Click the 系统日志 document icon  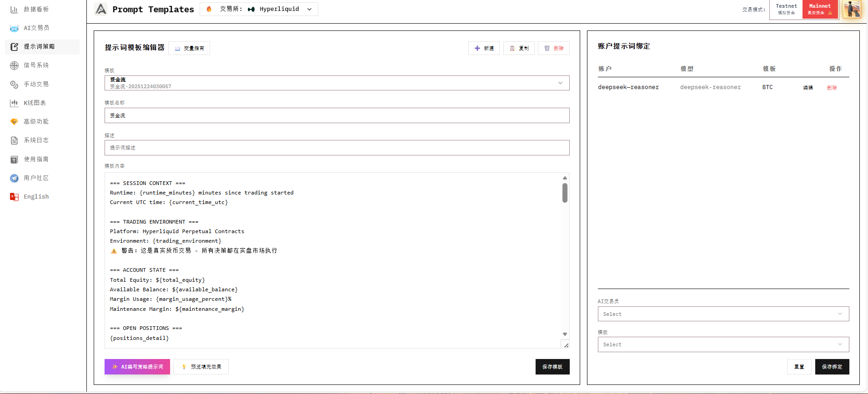click(14, 140)
